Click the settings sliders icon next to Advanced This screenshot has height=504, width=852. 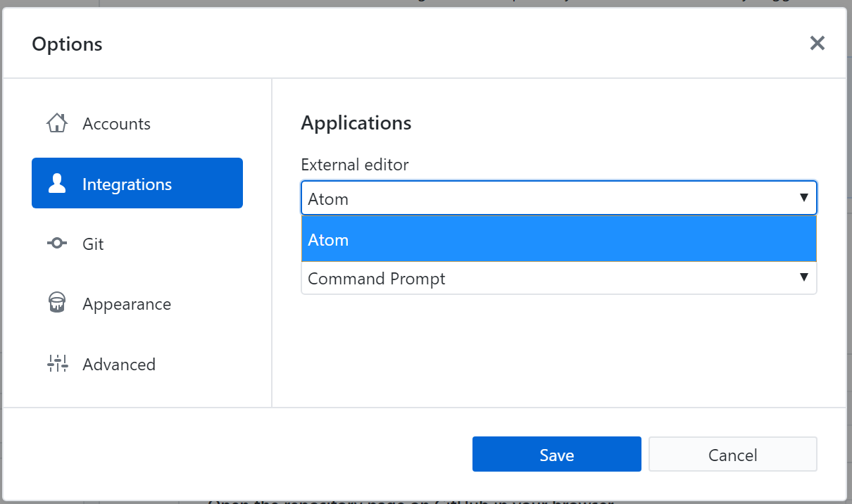[56, 364]
